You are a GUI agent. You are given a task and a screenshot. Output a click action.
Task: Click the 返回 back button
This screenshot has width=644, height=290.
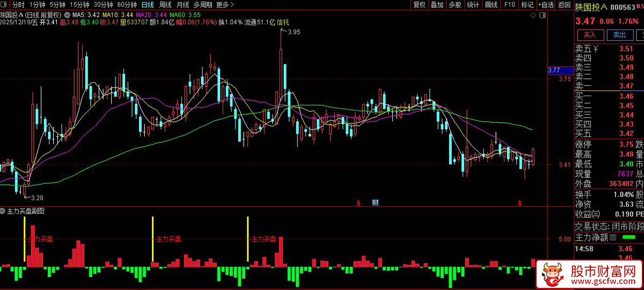coord(564,5)
